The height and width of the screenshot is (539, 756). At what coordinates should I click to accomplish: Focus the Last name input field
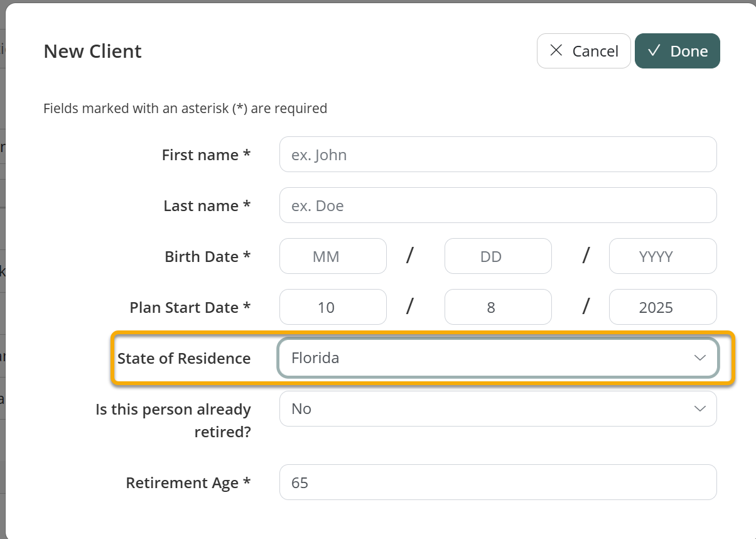coord(497,205)
